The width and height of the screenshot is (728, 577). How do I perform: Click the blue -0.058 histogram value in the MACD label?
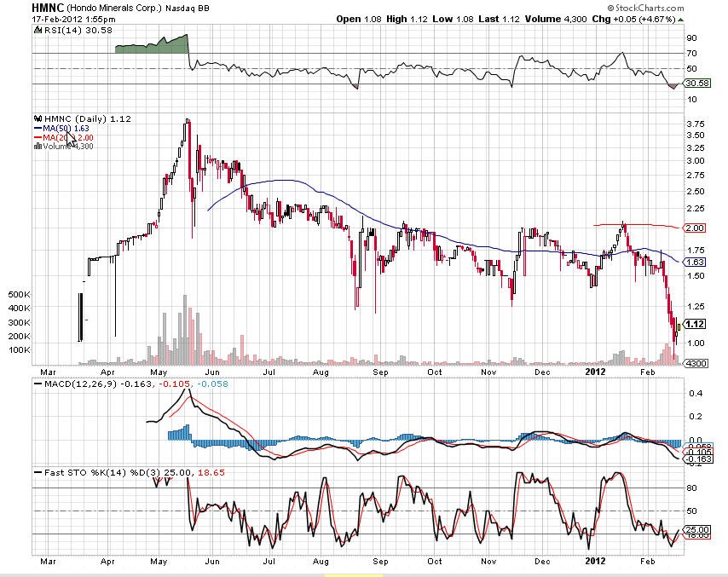212,384
